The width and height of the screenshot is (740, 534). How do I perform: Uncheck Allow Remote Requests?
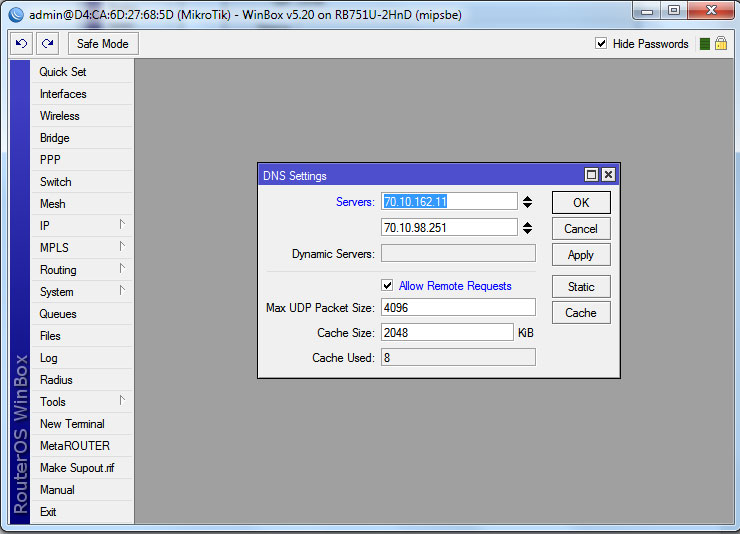(388, 286)
